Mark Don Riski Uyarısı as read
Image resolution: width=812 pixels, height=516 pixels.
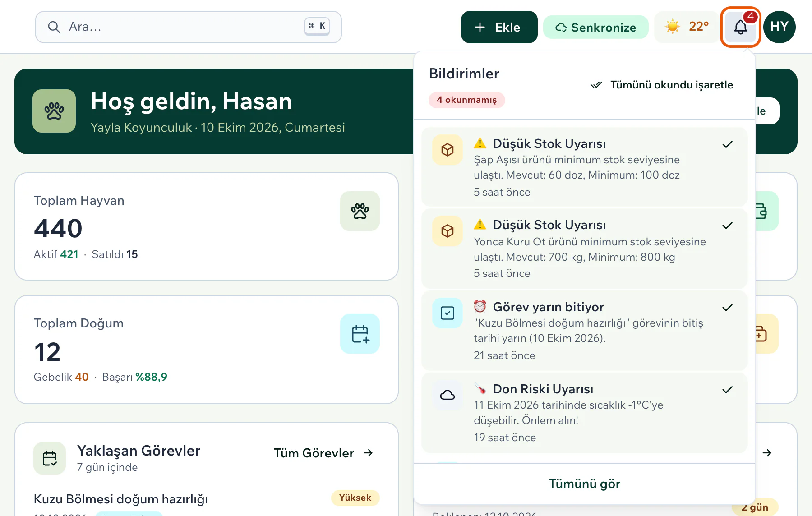[x=727, y=390]
